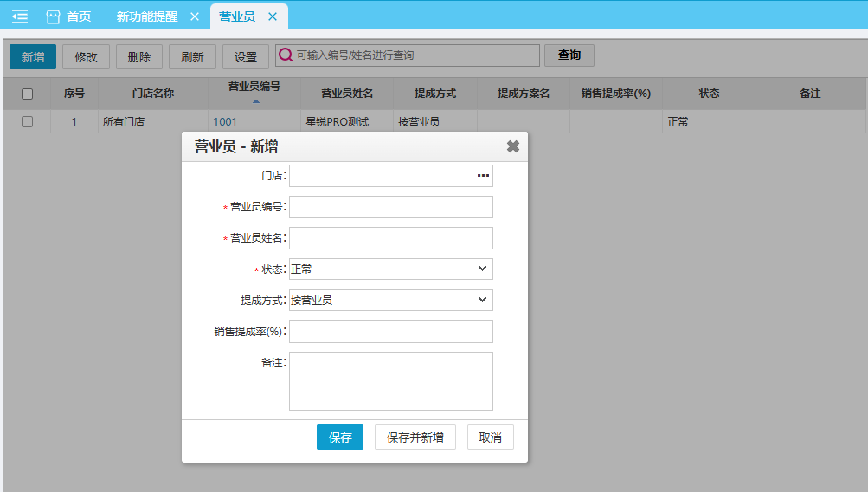This screenshot has height=492, width=868.
Task: Click the 保存 button
Action: [339, 437]
